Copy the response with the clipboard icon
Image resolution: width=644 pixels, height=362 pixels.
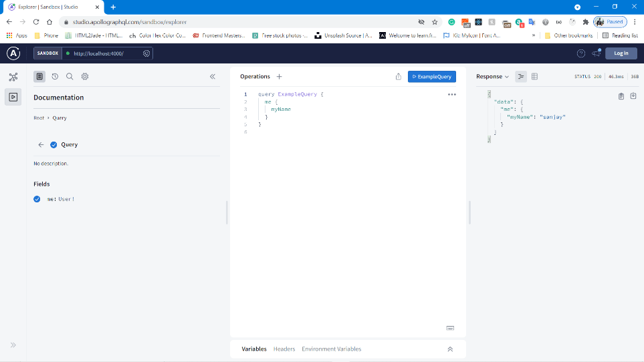621,96
